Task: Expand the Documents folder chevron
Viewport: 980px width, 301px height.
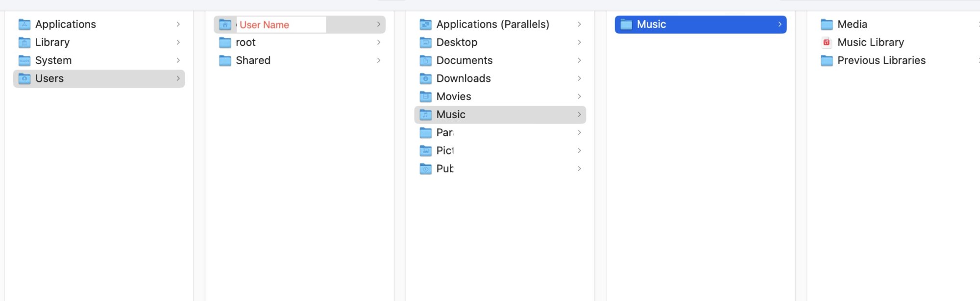Action: tap(579, 61)
